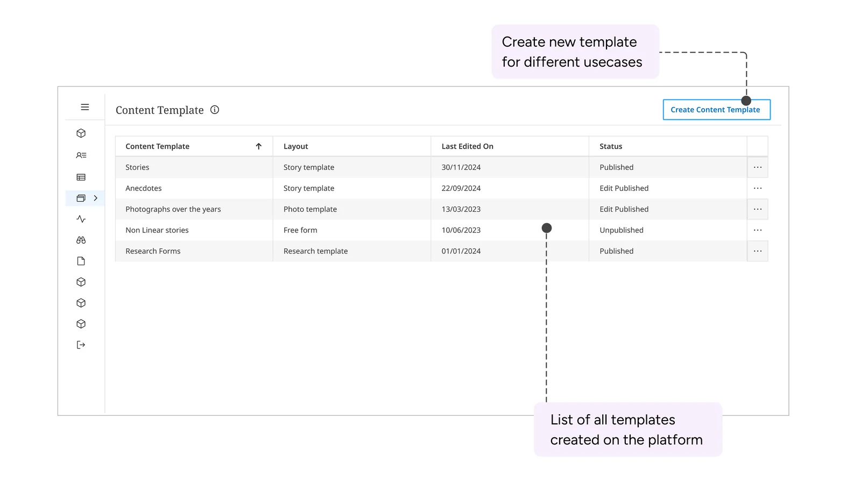Click the binoculars icon in the sidebar

coord(81,240)
